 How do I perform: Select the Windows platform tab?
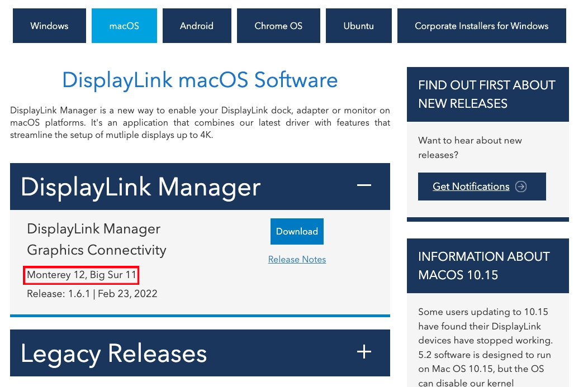49,26
